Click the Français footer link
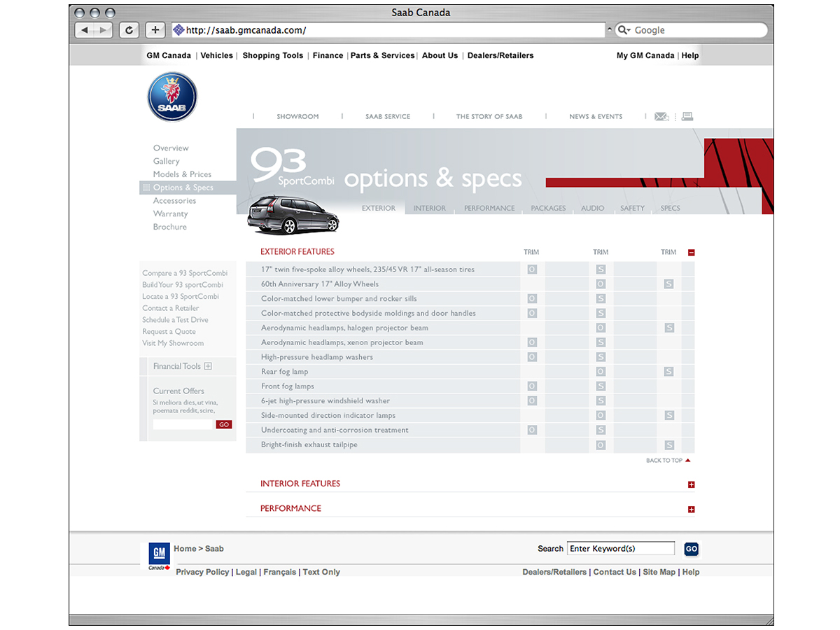The height and width of the screenshot is (630, 840). 280,572
